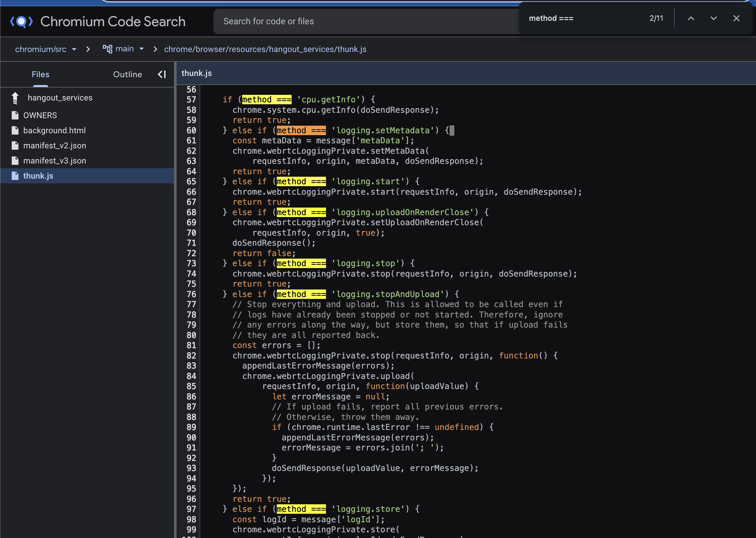This screenshot has height=538, width=756.
Task: Open the Chromium Code Search home title
Action: pyautogui.click(x=113, y=21)
